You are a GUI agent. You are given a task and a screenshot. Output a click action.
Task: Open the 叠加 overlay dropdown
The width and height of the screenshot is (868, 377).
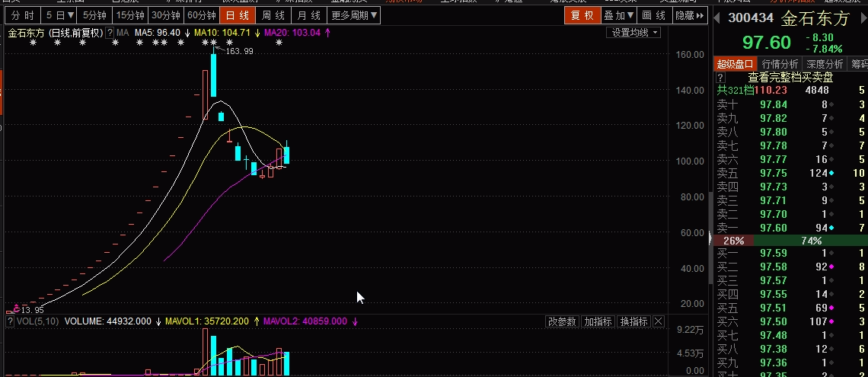(x=619, y=15)
